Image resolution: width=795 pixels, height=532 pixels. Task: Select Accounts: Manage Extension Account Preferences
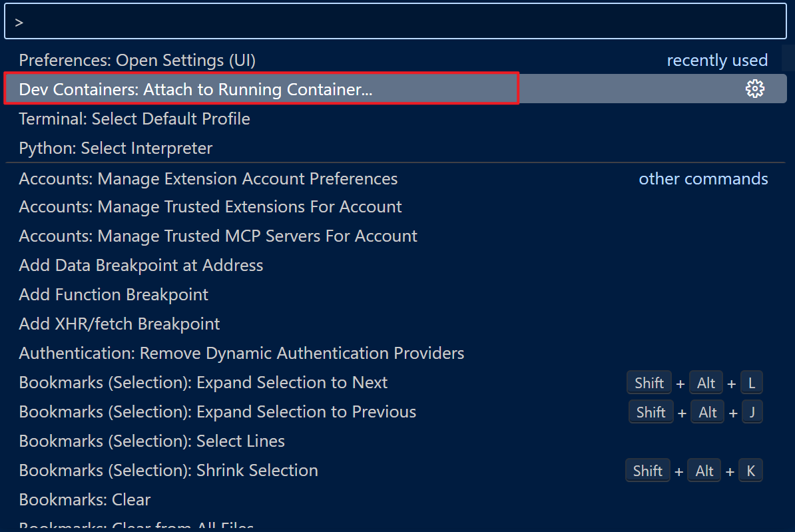208,179
